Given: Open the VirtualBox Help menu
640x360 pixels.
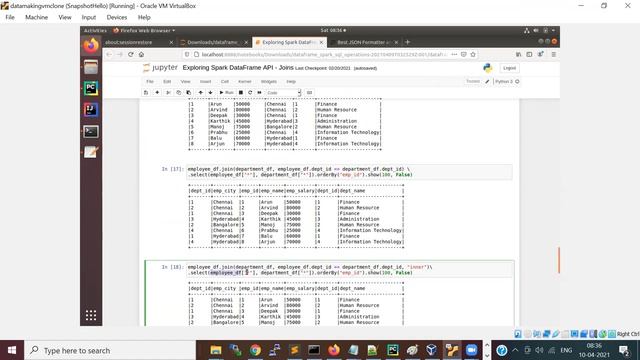Looking at the screenshot, I should pos(144,17).
